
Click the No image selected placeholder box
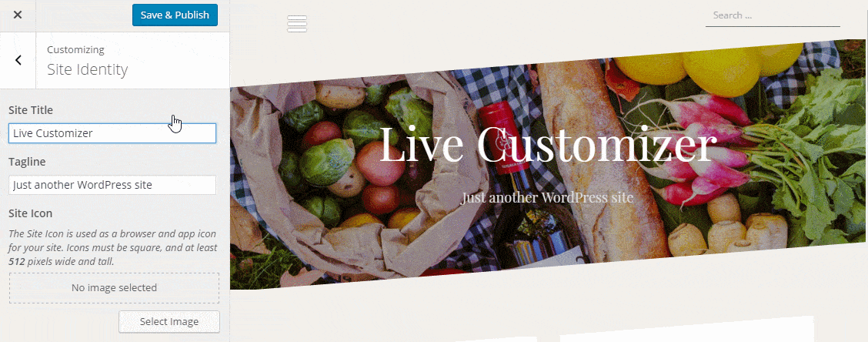tap(114, 287)
